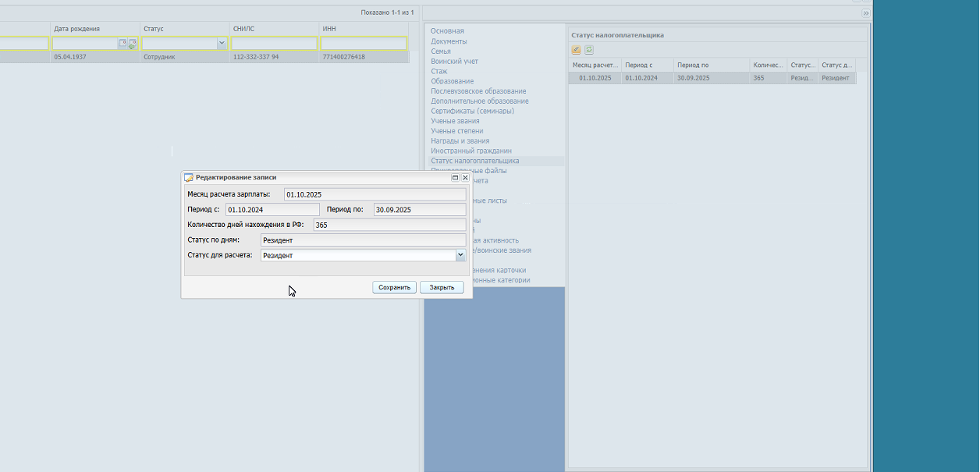Screen dimensions: 980x472
Task: Collapse right panel with double-arrow icon
Action: [x=865, y=13]
